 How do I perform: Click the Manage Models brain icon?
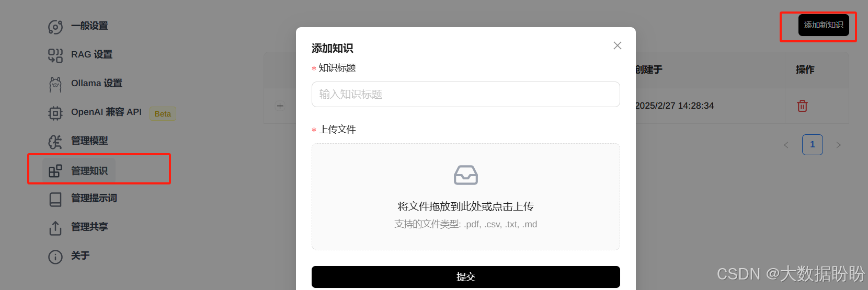point(55,142)
